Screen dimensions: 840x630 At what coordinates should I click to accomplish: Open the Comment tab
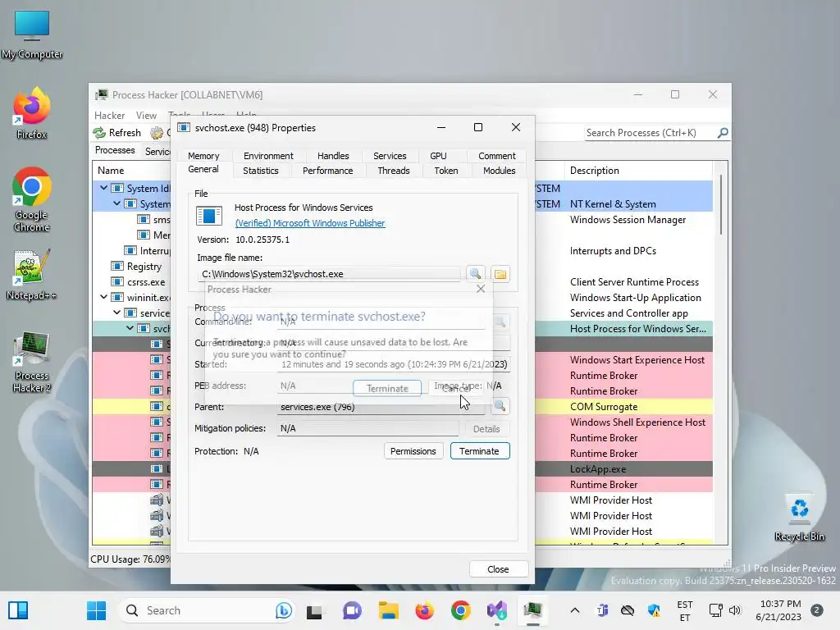(x=496, y=156)
